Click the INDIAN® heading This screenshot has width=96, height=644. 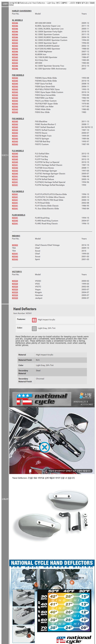coord(16,236)
